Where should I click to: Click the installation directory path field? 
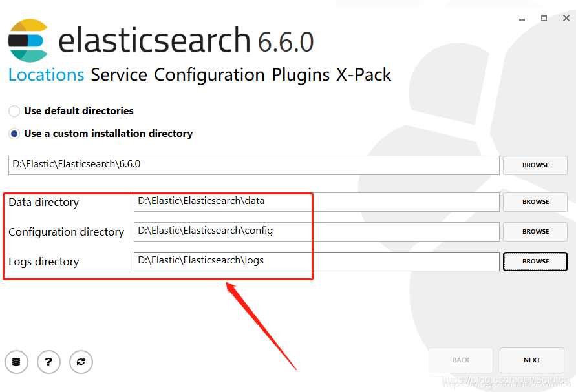[254, 165]
